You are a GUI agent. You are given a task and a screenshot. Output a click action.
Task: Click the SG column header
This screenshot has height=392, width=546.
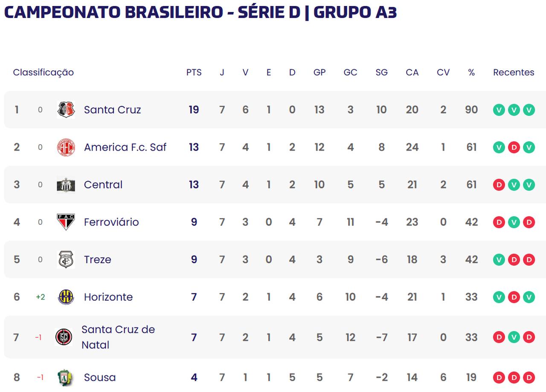pos(381,73)
